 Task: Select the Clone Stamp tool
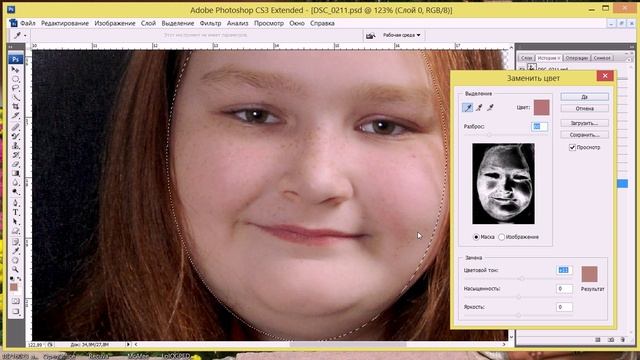click(16, 146)
